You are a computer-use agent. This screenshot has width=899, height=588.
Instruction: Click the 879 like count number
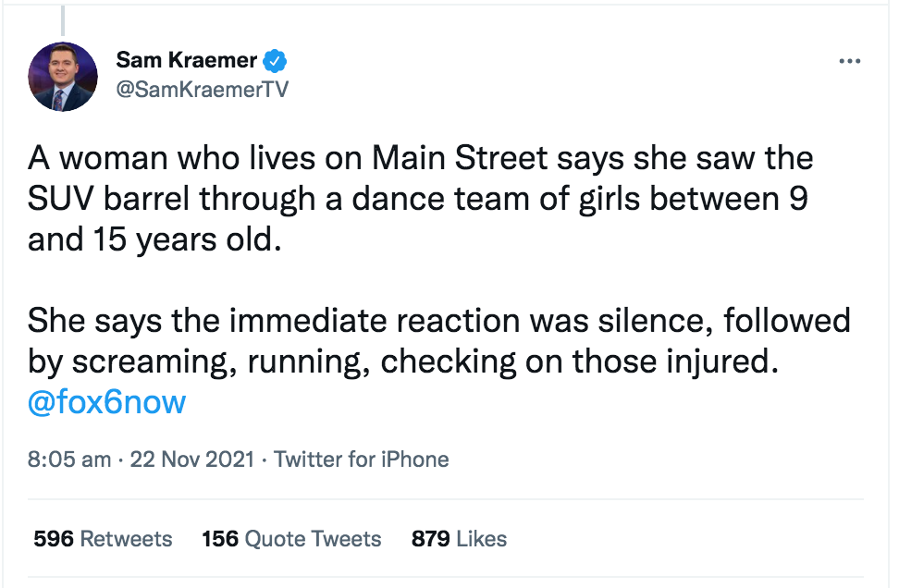[431, 539]
